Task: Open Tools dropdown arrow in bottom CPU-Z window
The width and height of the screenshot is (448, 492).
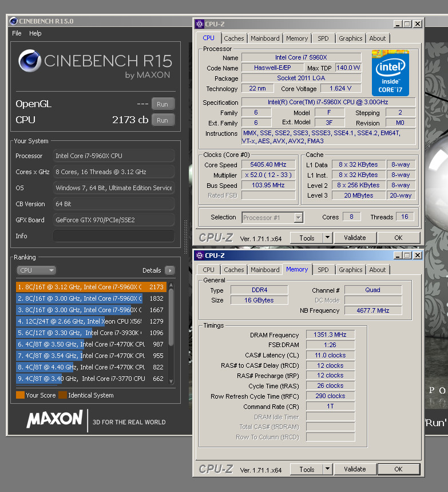Action: tap(328, 469)
